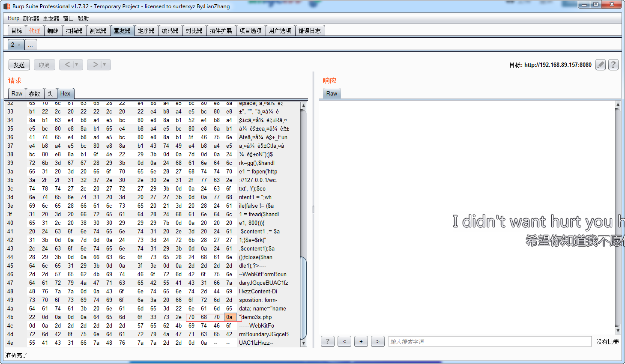Switch to the 代理 proxy tab
The height and width of the screenshot is (364, 625).
[x=35, y=31]
